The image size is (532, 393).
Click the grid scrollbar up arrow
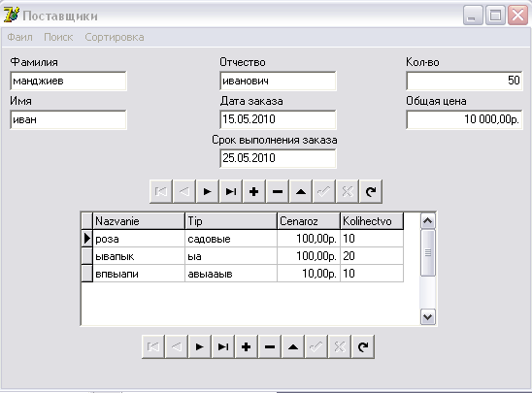pyautogui.click(x=428, y=221)
